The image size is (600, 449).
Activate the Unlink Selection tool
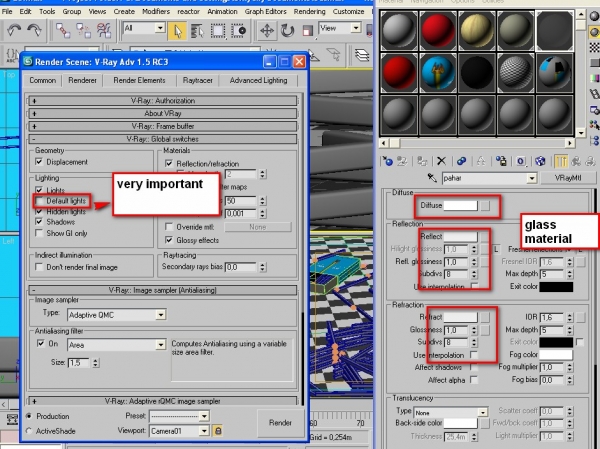coord(83,31)
